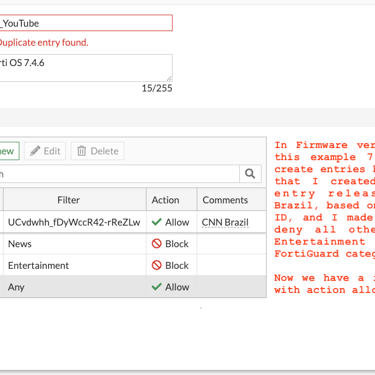Click the Comments column header

(x=232, y=200)
